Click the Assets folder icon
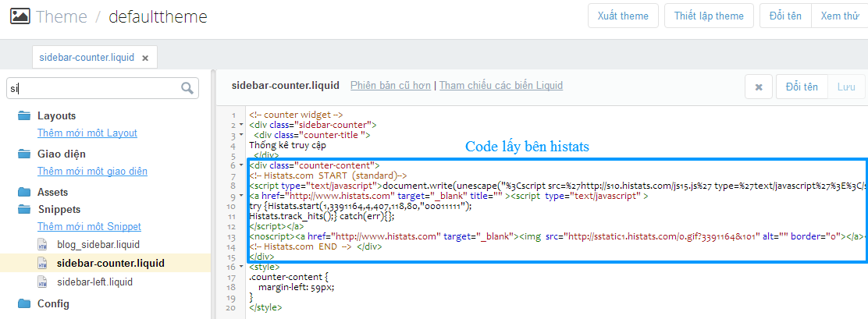Viewport: 868px width, 319px height. click(x=24, y=192)
